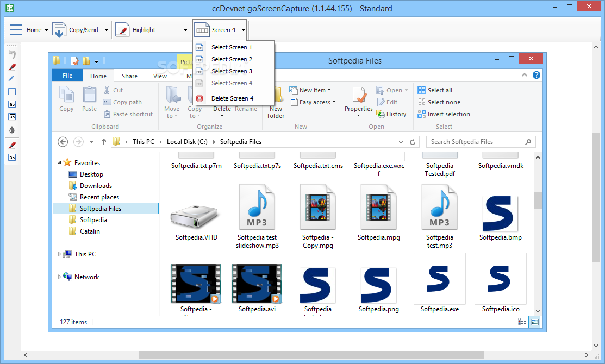Select the Softpedia.VHD drive thumbnail
Viewport: 605px width, 364px height.
click(195, 216)
